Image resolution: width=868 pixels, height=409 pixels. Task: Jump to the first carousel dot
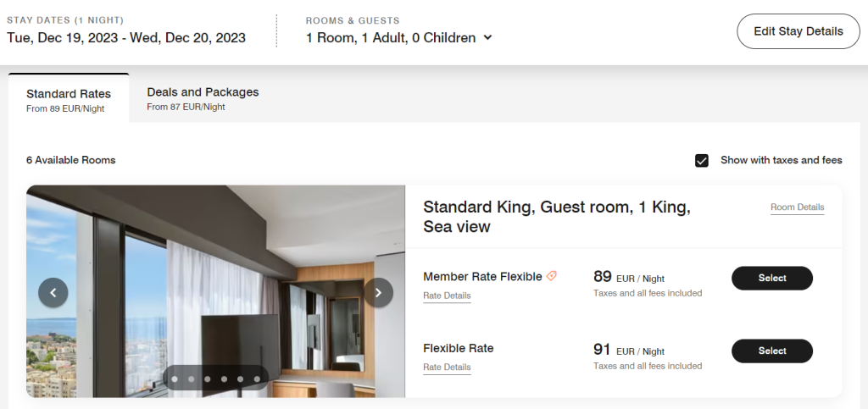tap(175, 379)
